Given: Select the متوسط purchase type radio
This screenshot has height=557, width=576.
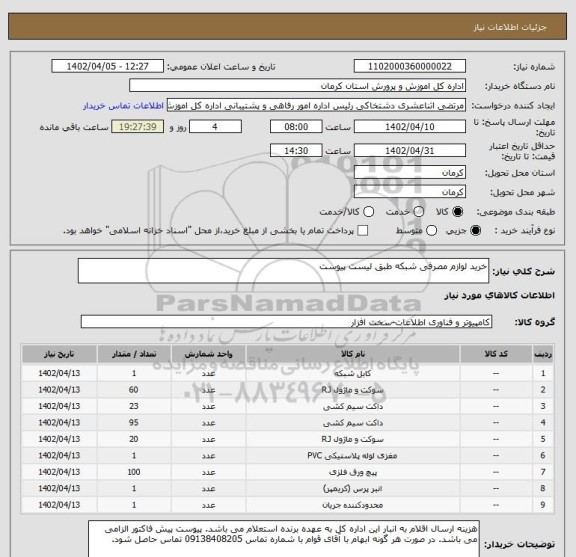Looking at the screenshot, I should coord(431,230).
